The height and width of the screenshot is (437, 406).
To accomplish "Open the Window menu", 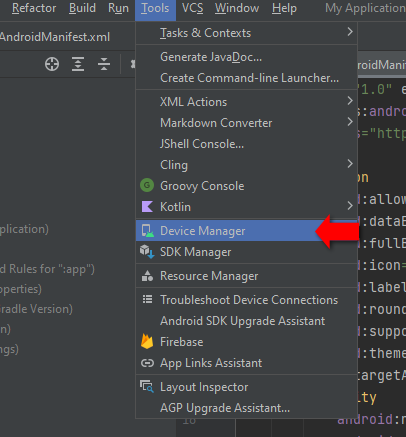I will click(237, 8).
